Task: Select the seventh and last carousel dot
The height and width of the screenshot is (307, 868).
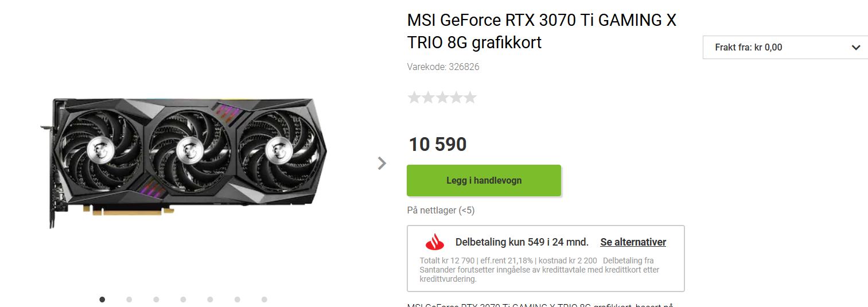Action: pos(264,299)
